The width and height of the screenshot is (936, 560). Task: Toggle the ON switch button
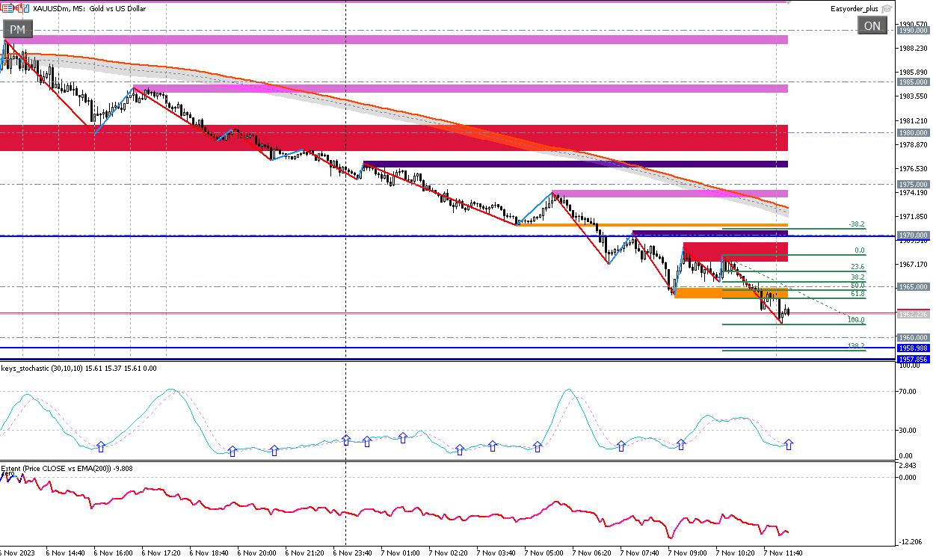872,25
